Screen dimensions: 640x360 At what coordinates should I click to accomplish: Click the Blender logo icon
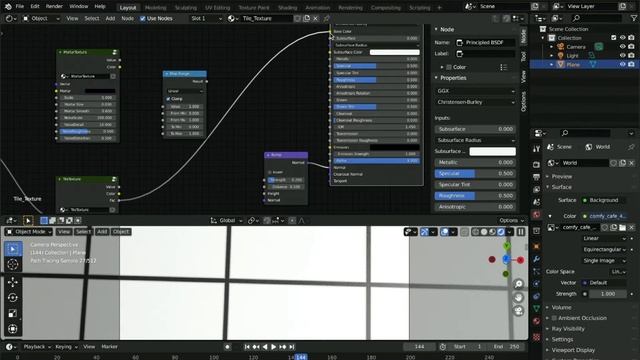pyautogui.click(x=8, y=7)
